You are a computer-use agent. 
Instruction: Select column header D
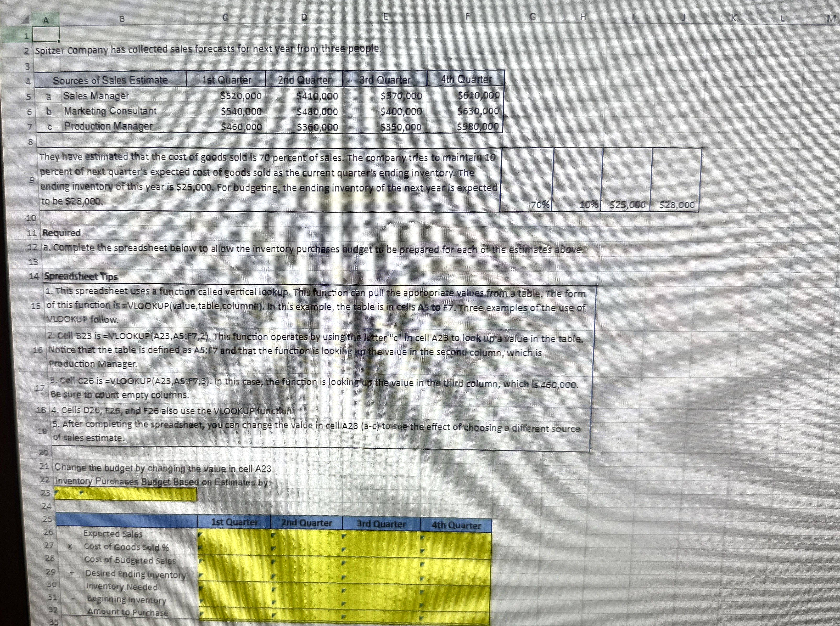pos(304,18)
